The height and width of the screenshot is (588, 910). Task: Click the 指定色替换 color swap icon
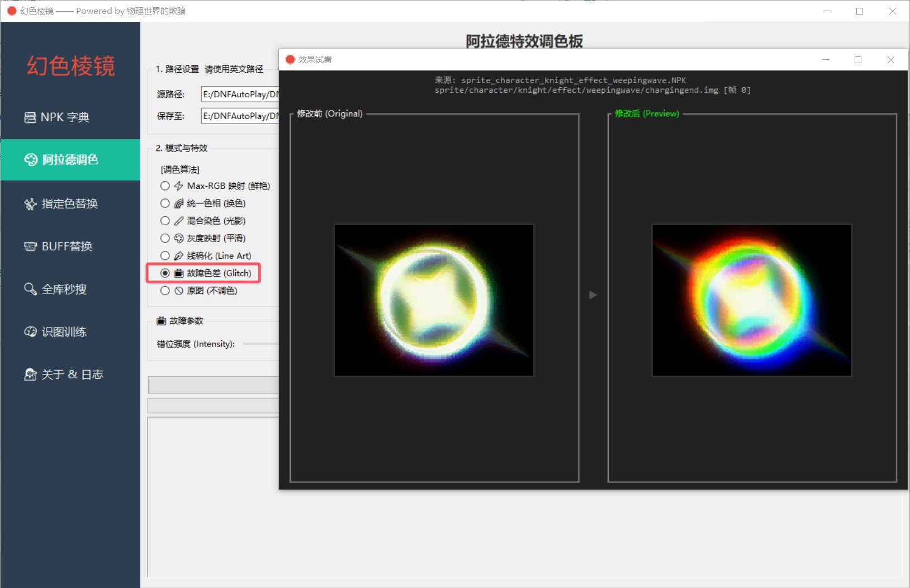pos(30,203)
